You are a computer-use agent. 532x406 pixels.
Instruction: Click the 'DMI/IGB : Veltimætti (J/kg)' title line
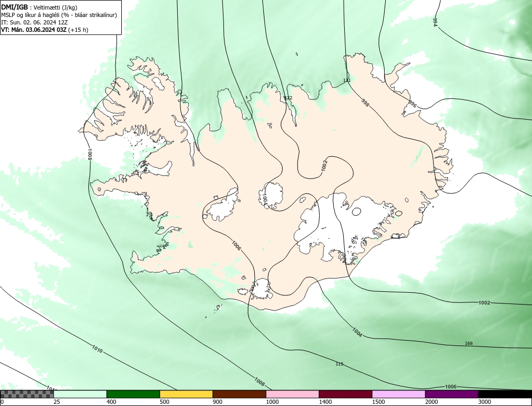click(x=40, y=7)
